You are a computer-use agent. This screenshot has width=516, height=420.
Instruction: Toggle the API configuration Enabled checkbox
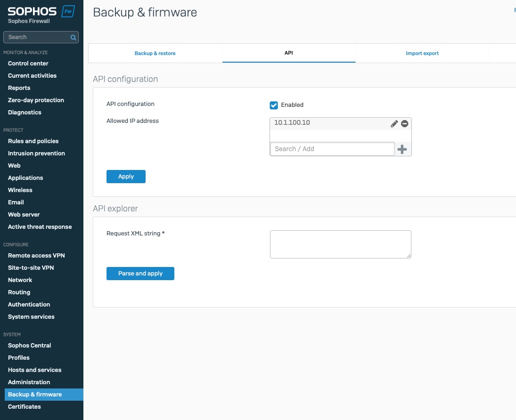(273, 105)
